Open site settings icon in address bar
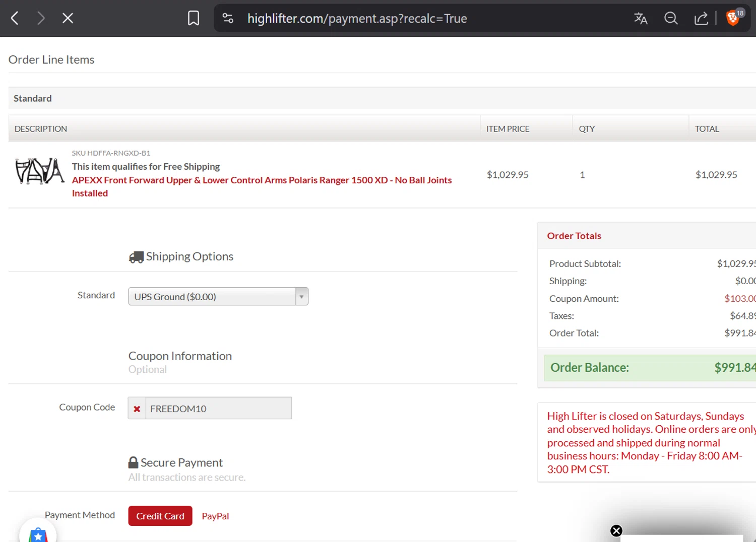 pyautogui.click(x=228, y=19)
